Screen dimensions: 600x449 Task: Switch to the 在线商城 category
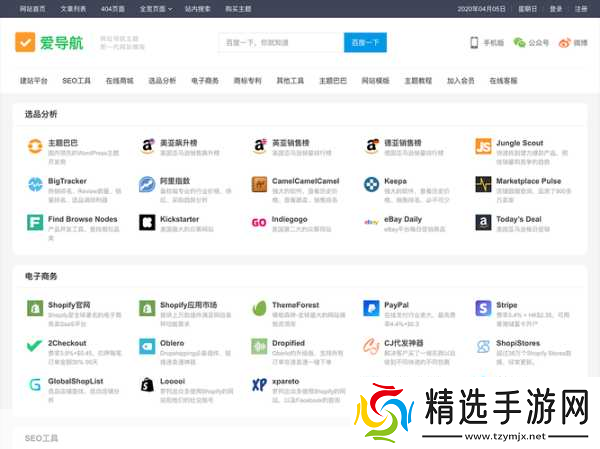pos(119,81)
